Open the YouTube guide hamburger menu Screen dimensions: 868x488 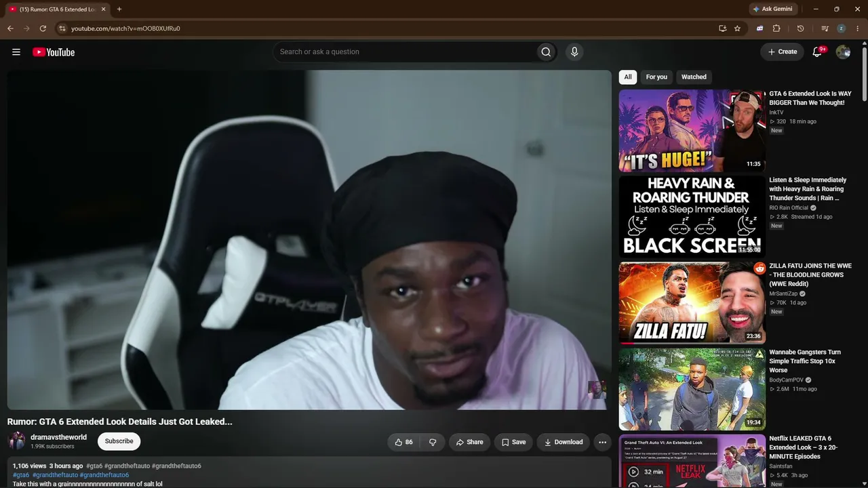point(16,52)
